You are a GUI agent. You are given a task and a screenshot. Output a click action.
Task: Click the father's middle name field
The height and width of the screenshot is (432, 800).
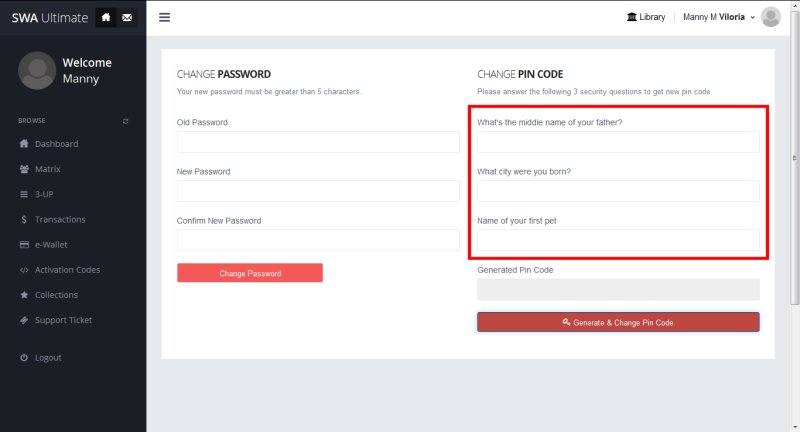(x=618, y=142)
